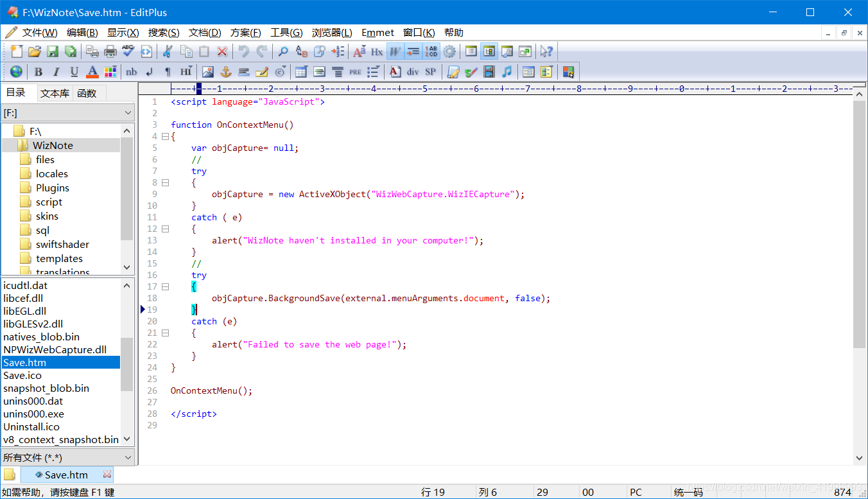Viewport: 868px width, 499px height.
Task: Click the Undo arrow icon
Action: [x=244, y=52]
